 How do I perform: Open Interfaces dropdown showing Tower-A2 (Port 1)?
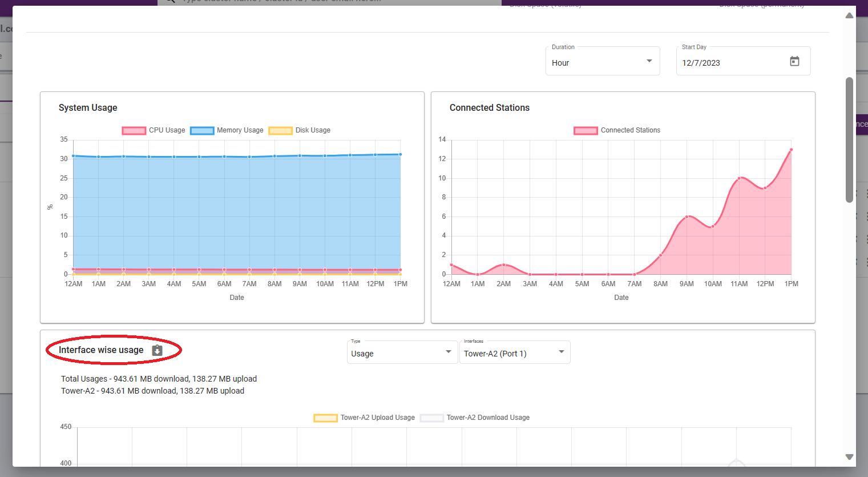(x=514, y=353)
